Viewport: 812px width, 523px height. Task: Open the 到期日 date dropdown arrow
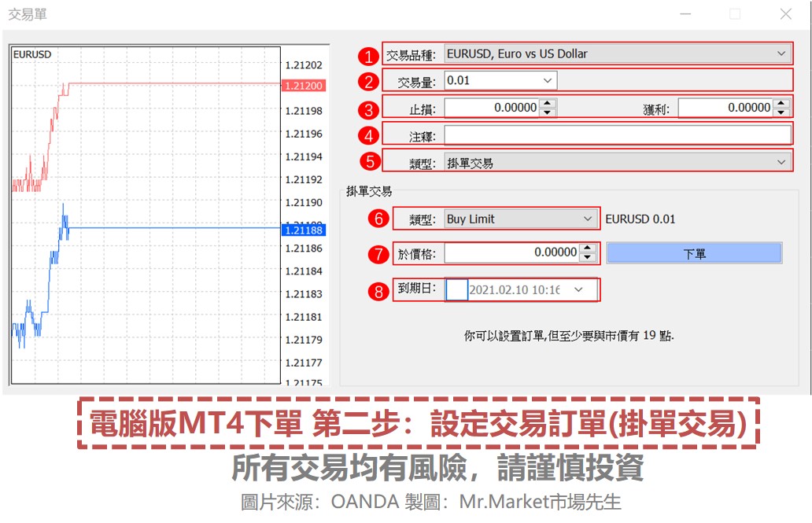point(578,290)
